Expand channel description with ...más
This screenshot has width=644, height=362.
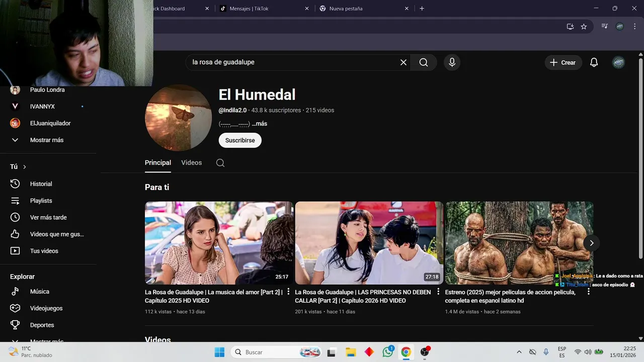coord(260,124)
